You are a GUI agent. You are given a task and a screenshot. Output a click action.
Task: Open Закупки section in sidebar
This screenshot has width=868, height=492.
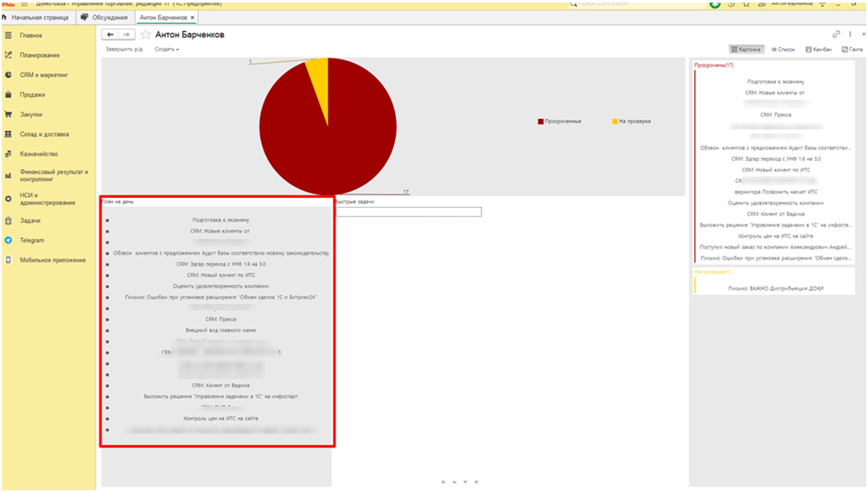click(x=31, y=115)
